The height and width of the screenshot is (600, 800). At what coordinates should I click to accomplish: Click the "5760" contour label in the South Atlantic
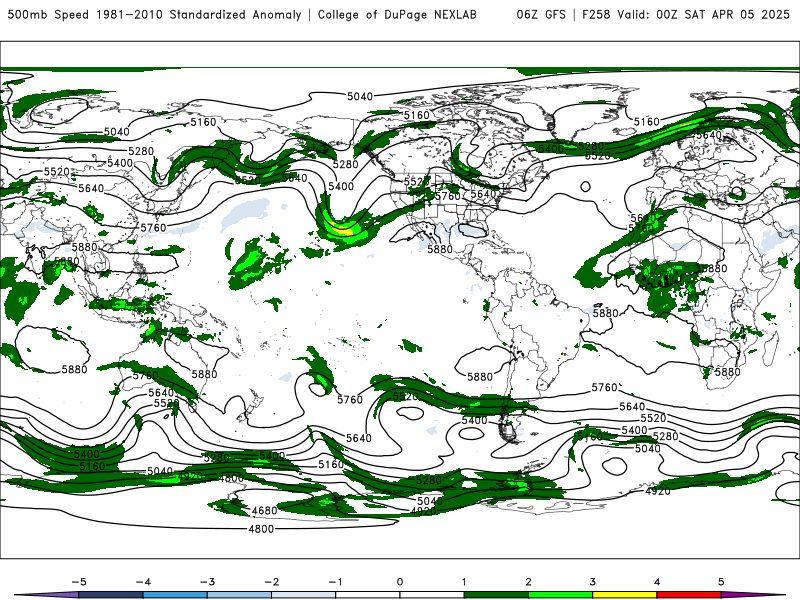pos(605,388)
